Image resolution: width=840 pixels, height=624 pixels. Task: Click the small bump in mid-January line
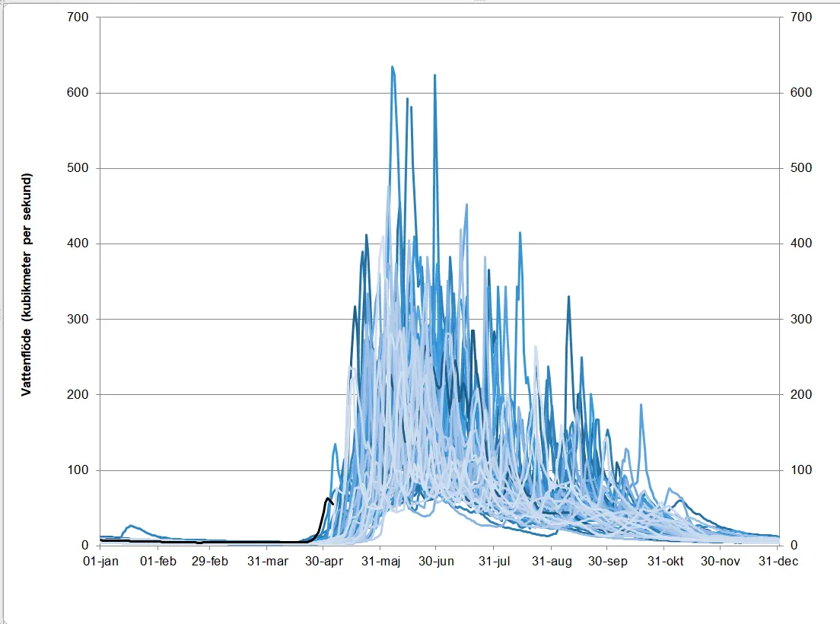coord(130,526)
